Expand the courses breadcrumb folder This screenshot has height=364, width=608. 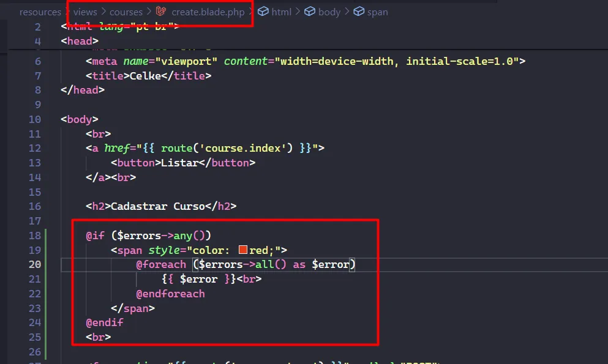pyautogui.click(x=126, y=12)
